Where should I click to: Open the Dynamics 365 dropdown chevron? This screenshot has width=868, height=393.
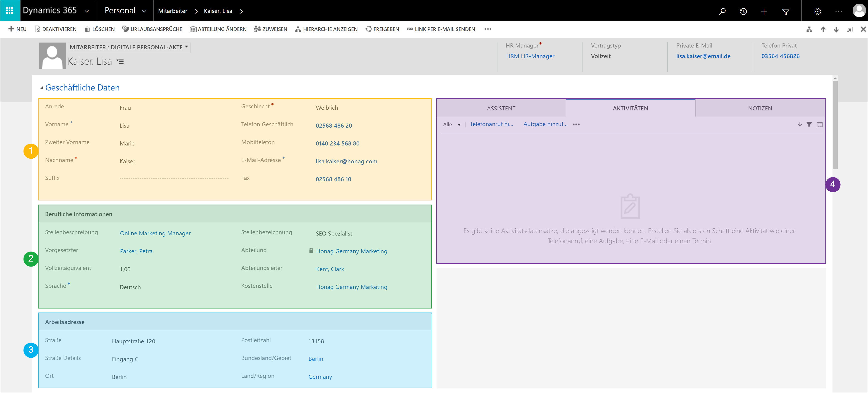click(87, 11)
